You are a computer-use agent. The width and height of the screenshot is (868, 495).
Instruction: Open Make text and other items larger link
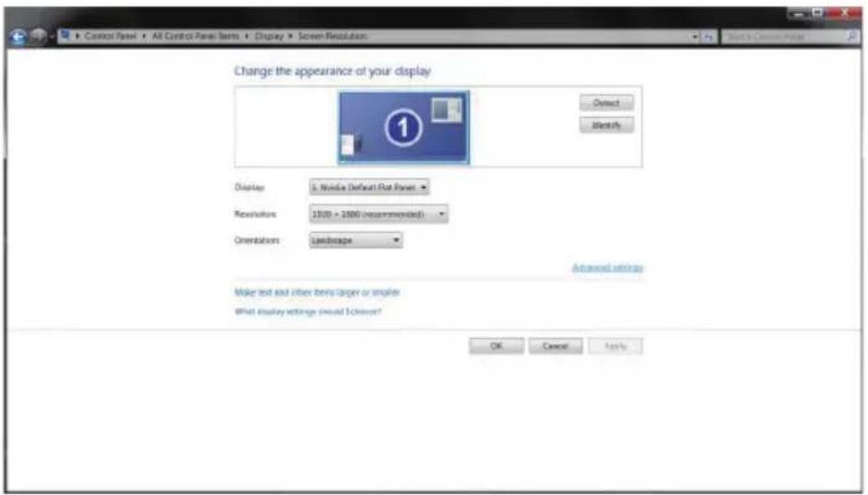pyautogui.click(x=317, y=292)
